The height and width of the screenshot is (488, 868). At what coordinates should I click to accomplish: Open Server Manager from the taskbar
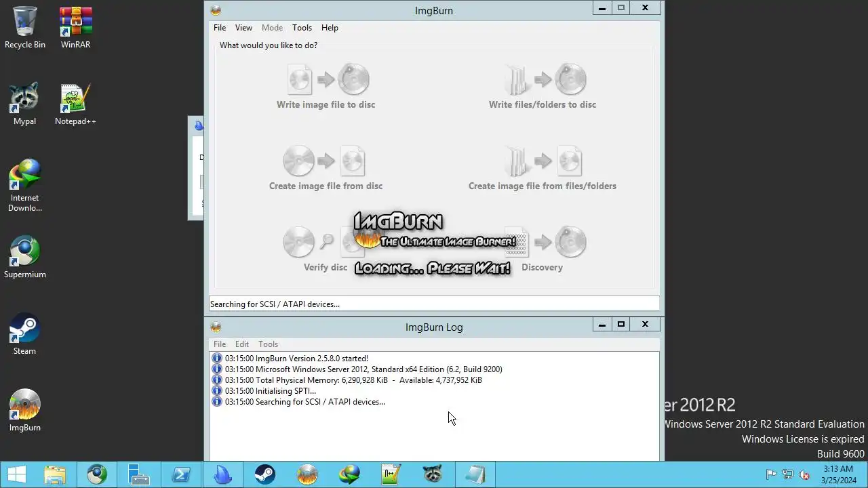139,474
